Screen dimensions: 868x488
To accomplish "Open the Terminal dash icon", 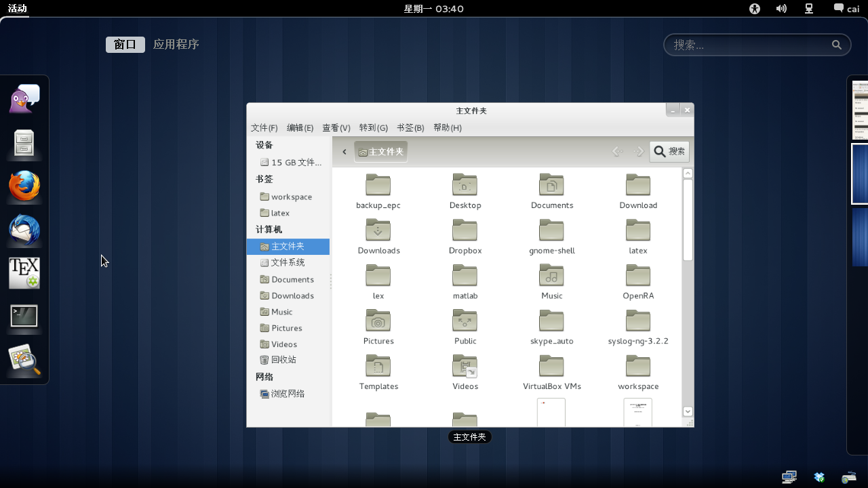I will (24, 317).
